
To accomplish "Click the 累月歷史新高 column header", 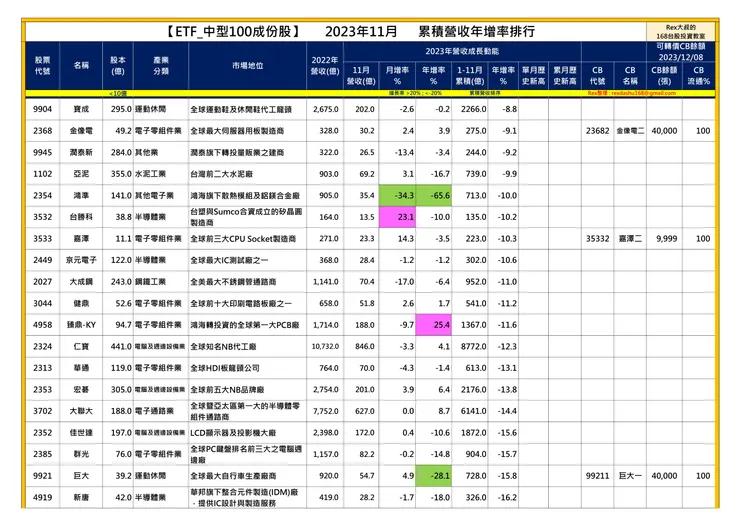I will 564,76.
